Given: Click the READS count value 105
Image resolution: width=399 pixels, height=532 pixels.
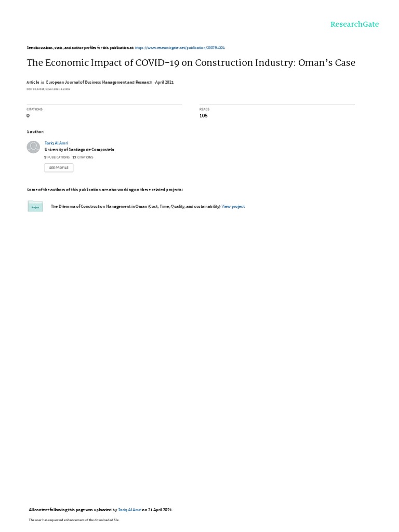Looking at the screenshot, I should point(204,116).
